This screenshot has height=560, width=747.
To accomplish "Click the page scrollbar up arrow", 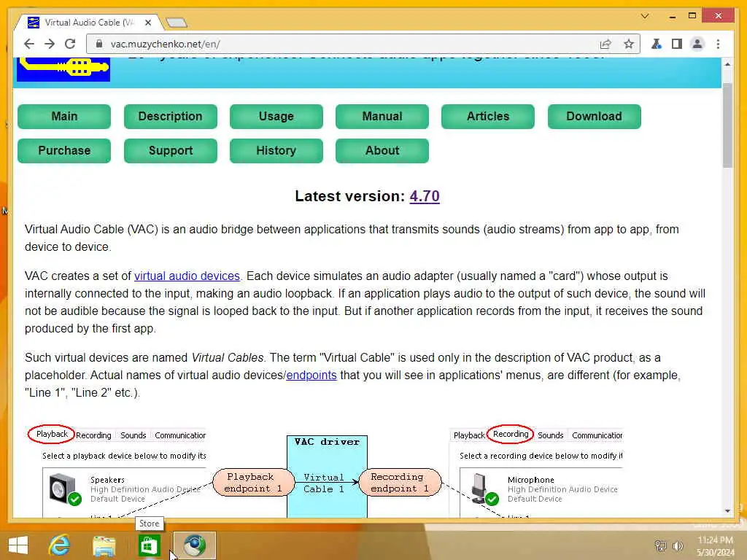I will 727,64.
